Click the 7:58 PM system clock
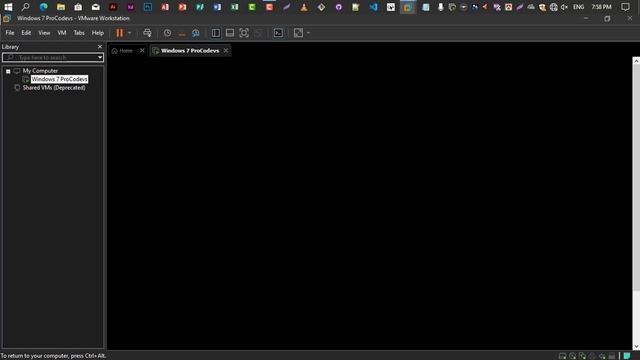The width and height of the screenshot is (640, 360). (601, 7)
